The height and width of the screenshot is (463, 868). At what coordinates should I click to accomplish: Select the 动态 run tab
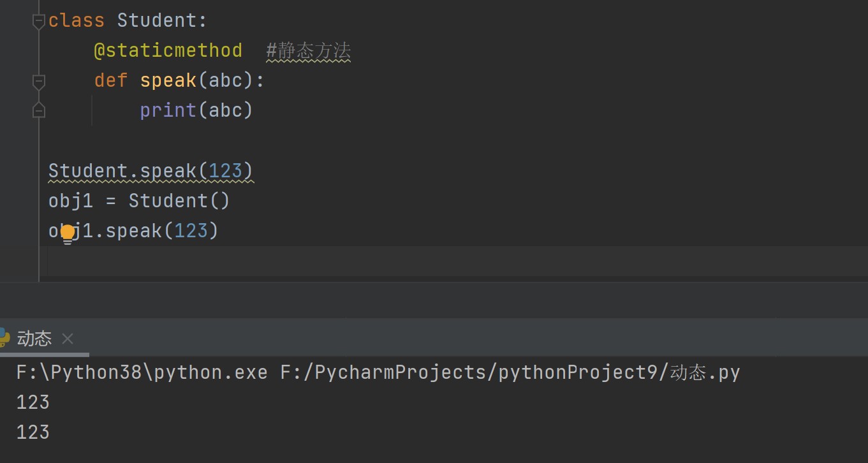coord(34,339)
